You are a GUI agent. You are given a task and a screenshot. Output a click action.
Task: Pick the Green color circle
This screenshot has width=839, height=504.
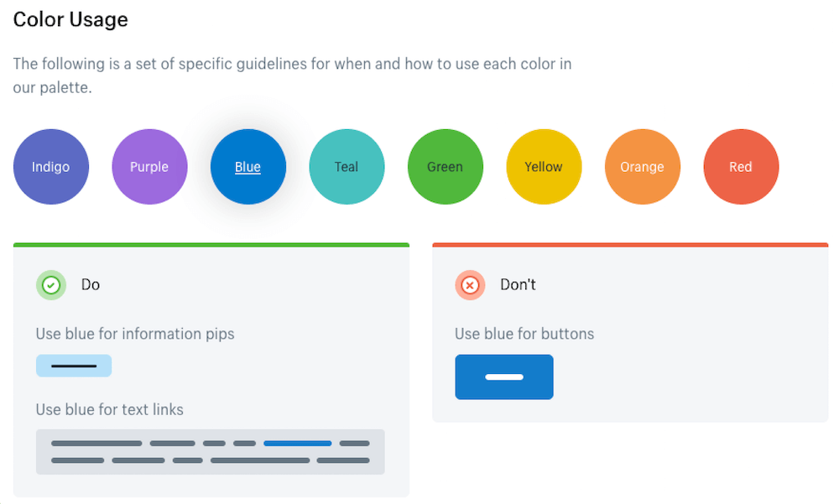445,167
